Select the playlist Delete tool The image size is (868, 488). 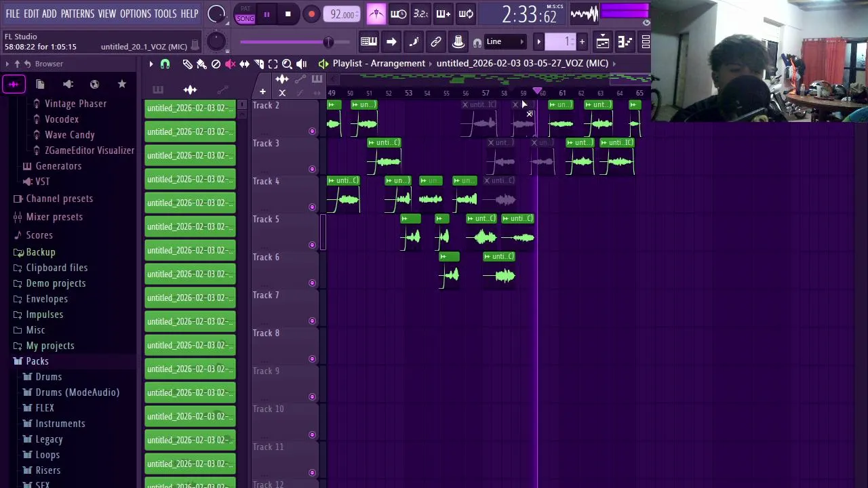216,64
